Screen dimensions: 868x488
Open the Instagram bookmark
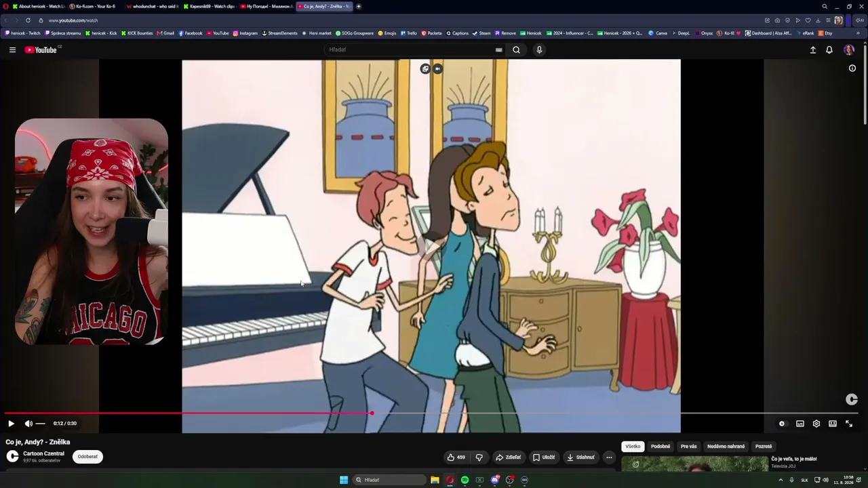pos(245,33)
